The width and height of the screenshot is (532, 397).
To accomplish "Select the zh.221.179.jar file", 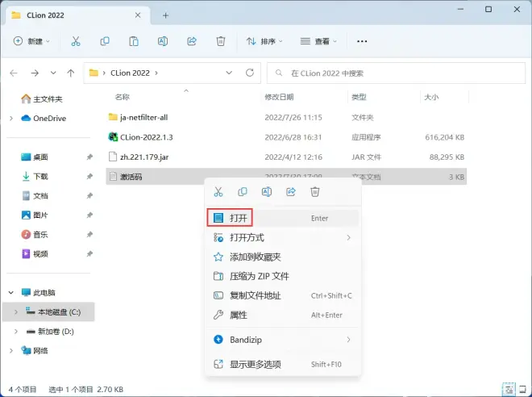I will (x=286, y=157).
